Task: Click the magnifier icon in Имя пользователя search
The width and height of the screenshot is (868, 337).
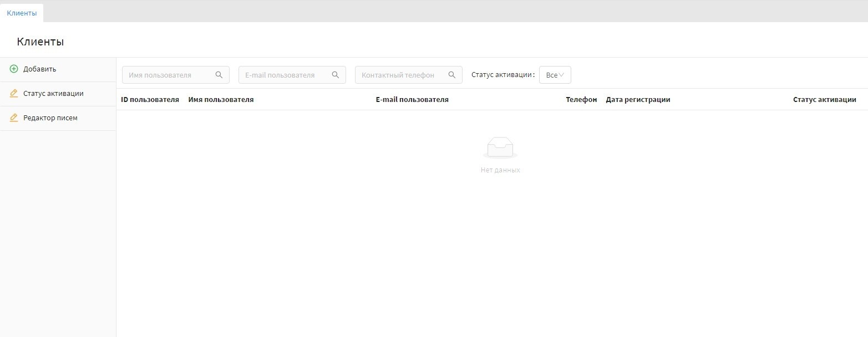Action: tap(219, 75)
